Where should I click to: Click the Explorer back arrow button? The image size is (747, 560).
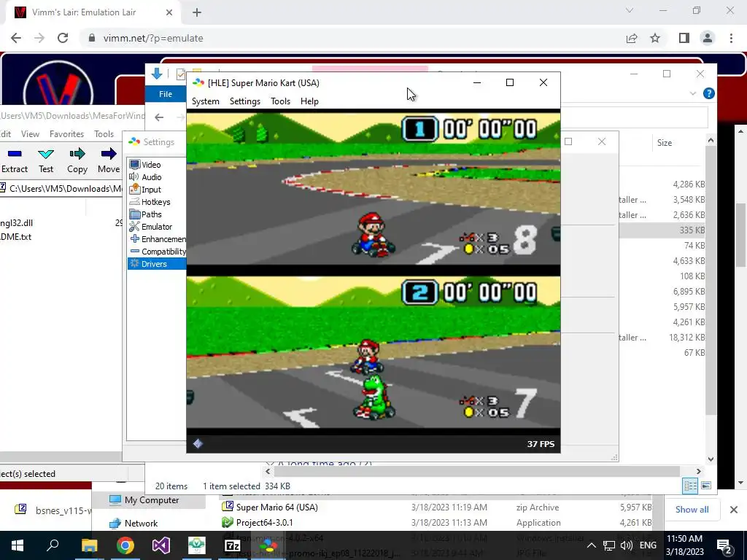pyautogui.click(x=159, y=117)
